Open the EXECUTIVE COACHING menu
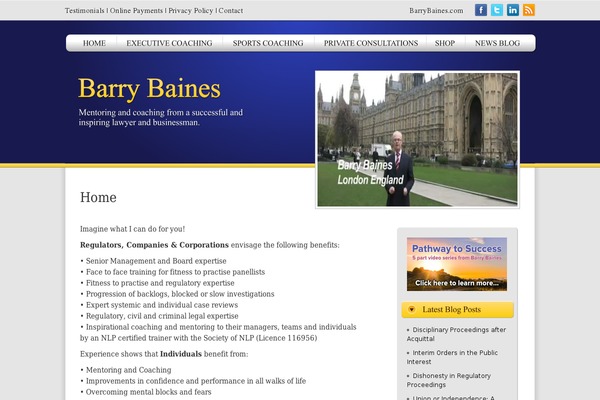 (169, 43)
